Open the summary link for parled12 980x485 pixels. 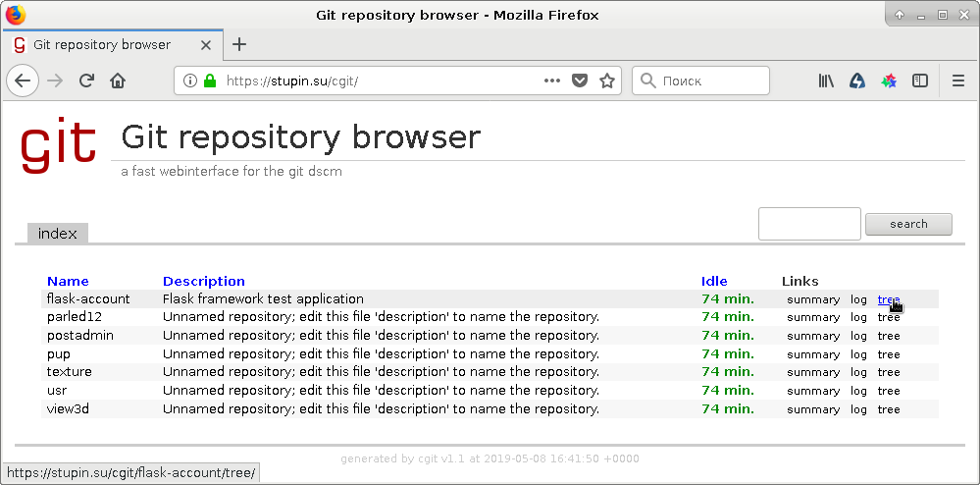pyautogui.click(x=813, y=317)
